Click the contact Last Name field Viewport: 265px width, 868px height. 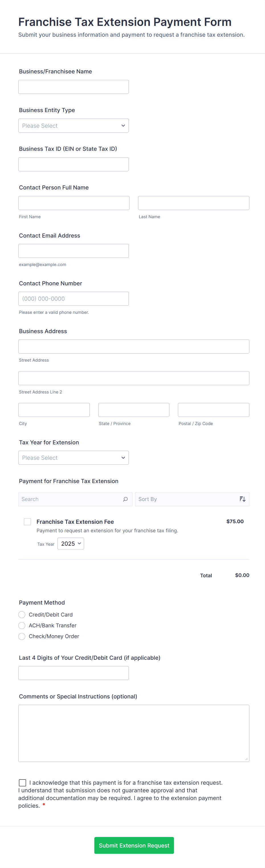(193, 203)
